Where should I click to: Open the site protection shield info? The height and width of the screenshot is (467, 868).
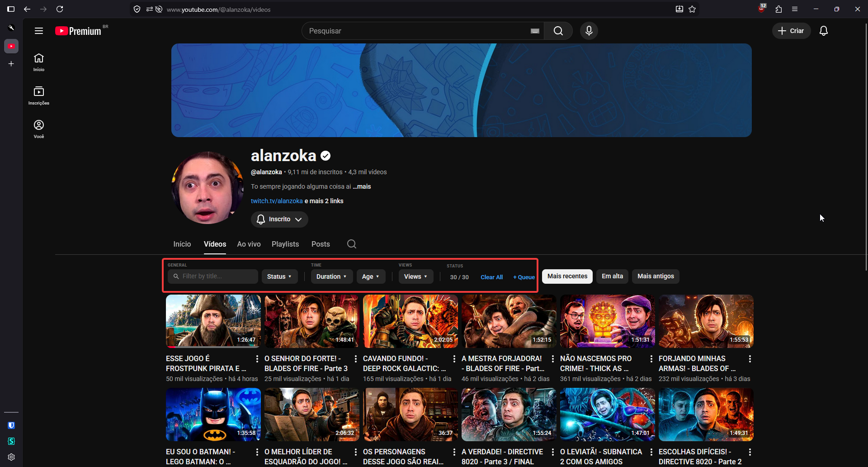pyautogui.click(x=137, y=9)
